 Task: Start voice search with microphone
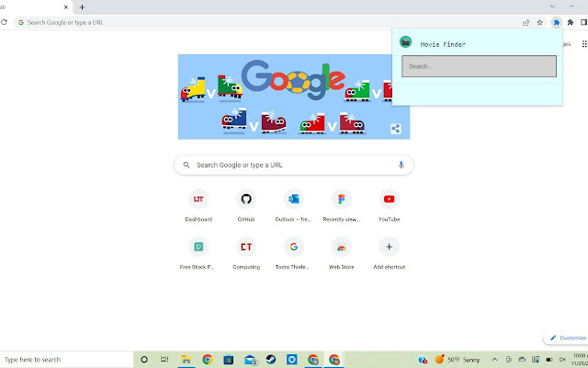pos(401,165)
